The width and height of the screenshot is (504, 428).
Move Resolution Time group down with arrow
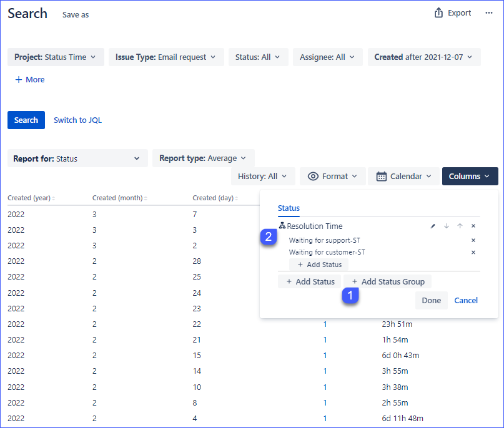pos(447,226)
